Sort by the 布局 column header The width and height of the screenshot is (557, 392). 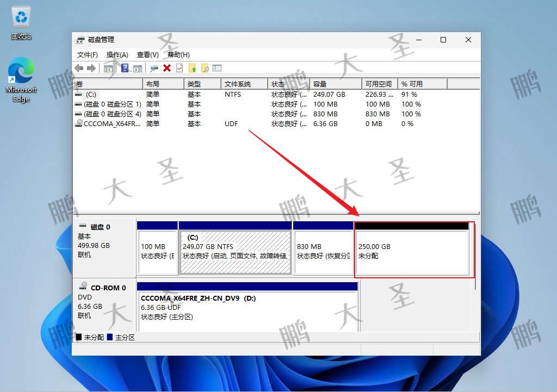163,84
